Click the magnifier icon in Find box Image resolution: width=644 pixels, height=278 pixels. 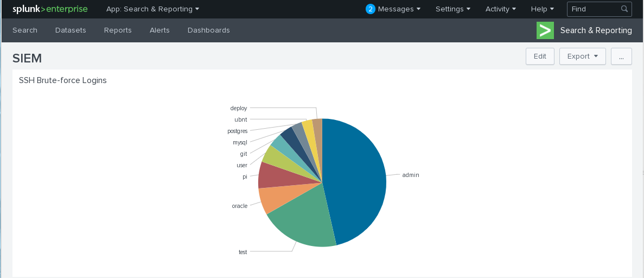coord(624,9)
